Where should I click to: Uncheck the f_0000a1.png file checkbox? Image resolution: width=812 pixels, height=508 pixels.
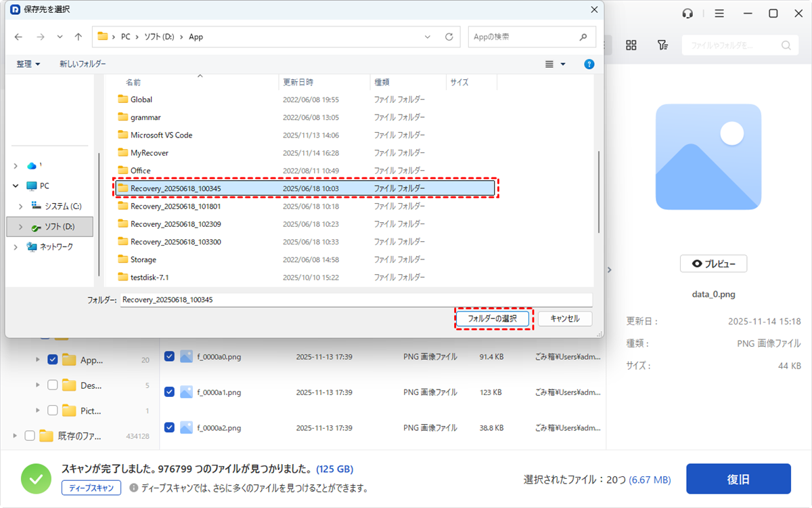pyautogui.click(x=169, y=391)
